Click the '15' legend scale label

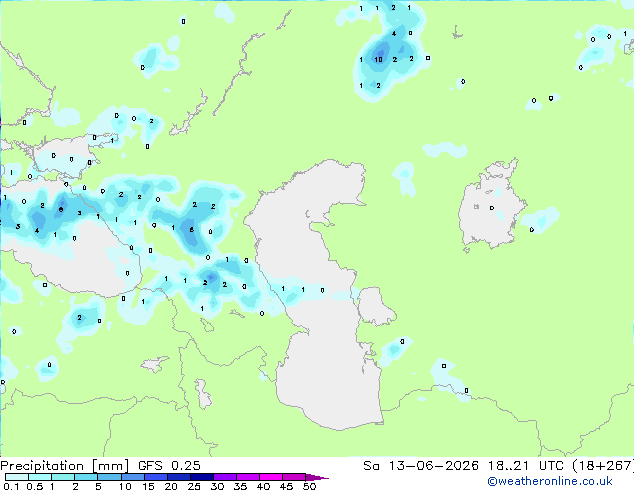(x=148, y=486)
